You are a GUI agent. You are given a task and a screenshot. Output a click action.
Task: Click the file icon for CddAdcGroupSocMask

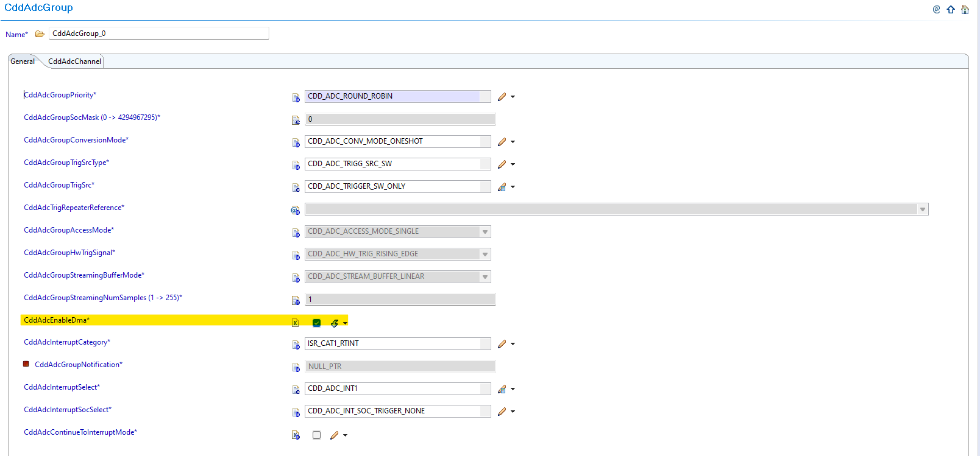point(296,120)
